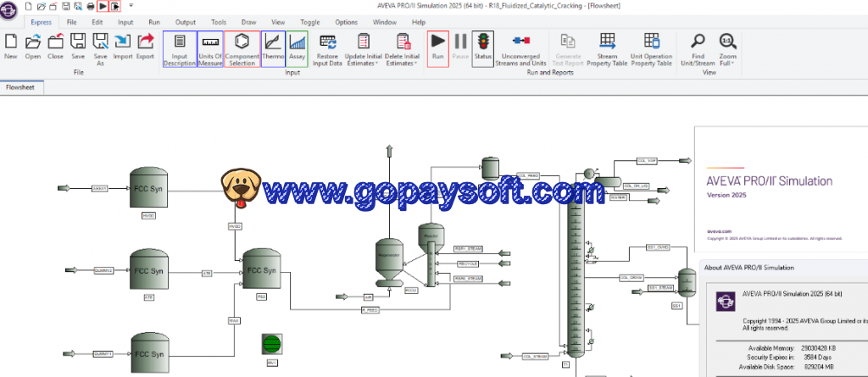868x377 pixels.
Task: Click the New file ribbon button
Action: (x=10, y=47)
